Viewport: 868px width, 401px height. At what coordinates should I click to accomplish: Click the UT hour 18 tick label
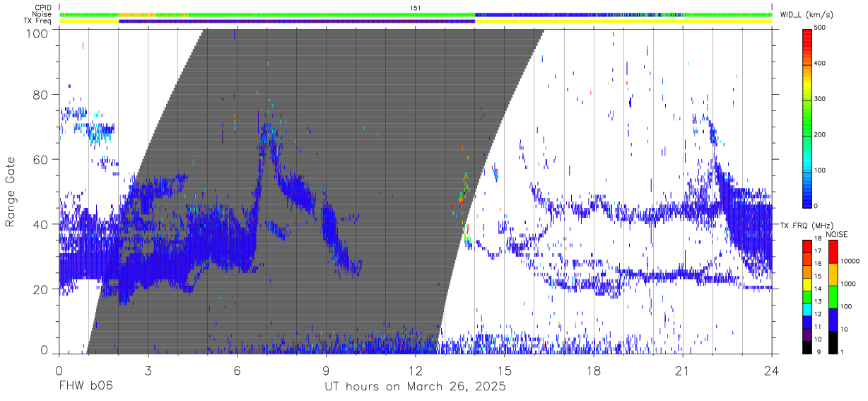pyautogui.click(x=594, y=371)
